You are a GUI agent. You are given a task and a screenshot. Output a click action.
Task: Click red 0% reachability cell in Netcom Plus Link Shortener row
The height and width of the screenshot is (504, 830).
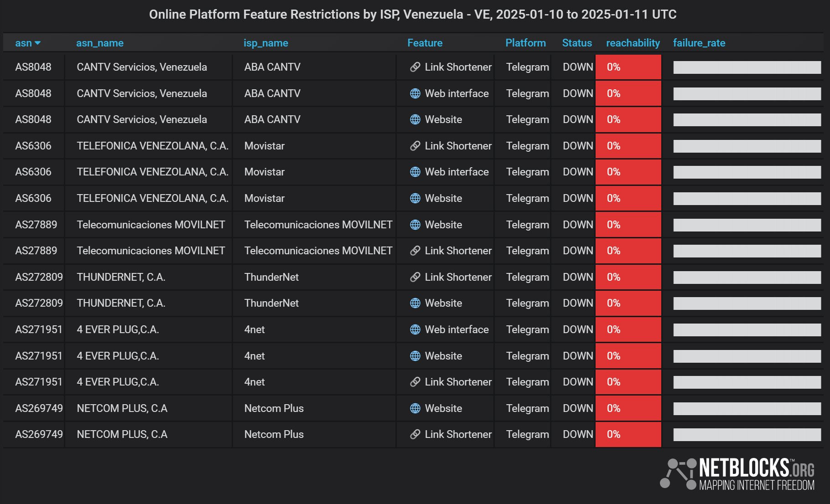click(628, 434)
